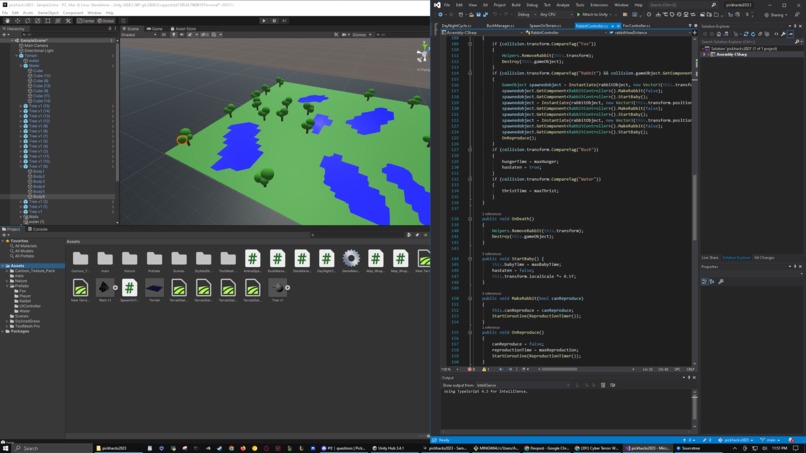Open the Console tab in Unity
806x453 pixels.
tap(38, 229)
